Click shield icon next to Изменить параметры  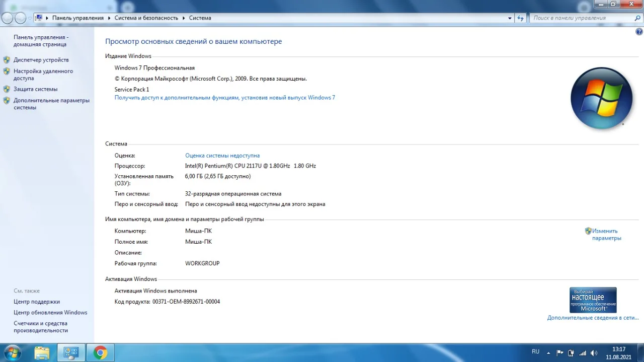click(x=588, y=231)
